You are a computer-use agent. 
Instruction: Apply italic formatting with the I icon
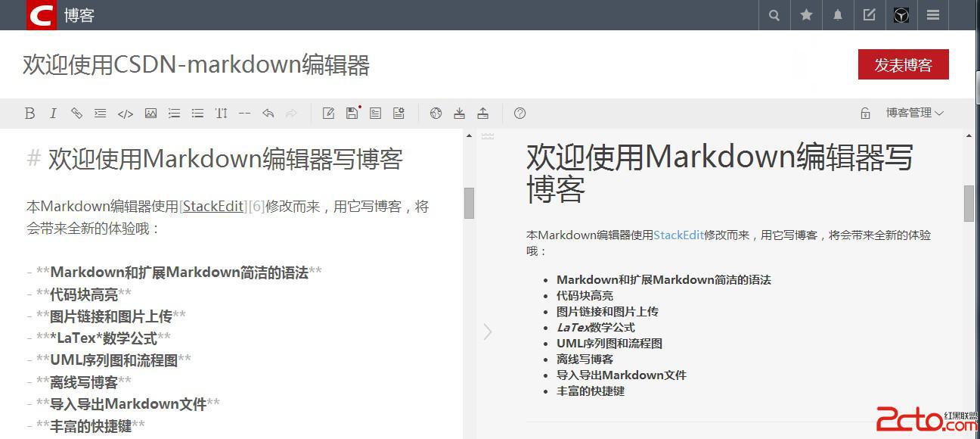53,114
